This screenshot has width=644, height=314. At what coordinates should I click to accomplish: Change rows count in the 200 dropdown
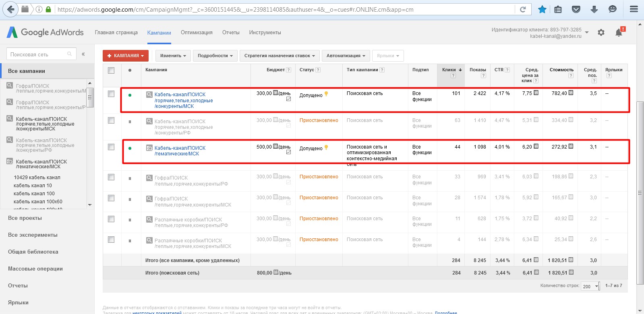tap(590, 286)
